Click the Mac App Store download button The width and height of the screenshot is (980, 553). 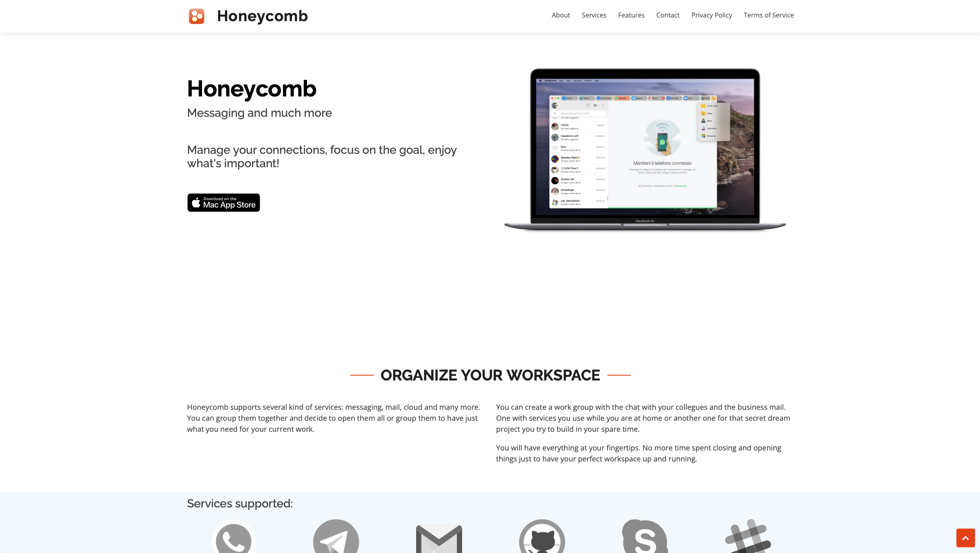point(224,202)
